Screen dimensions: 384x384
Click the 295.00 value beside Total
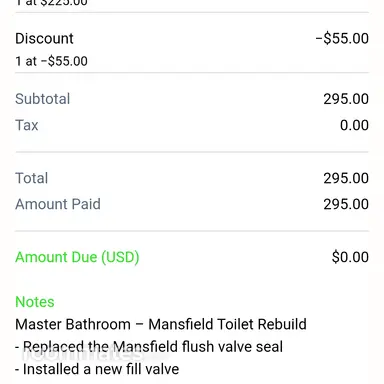click(x=346, y=178)
